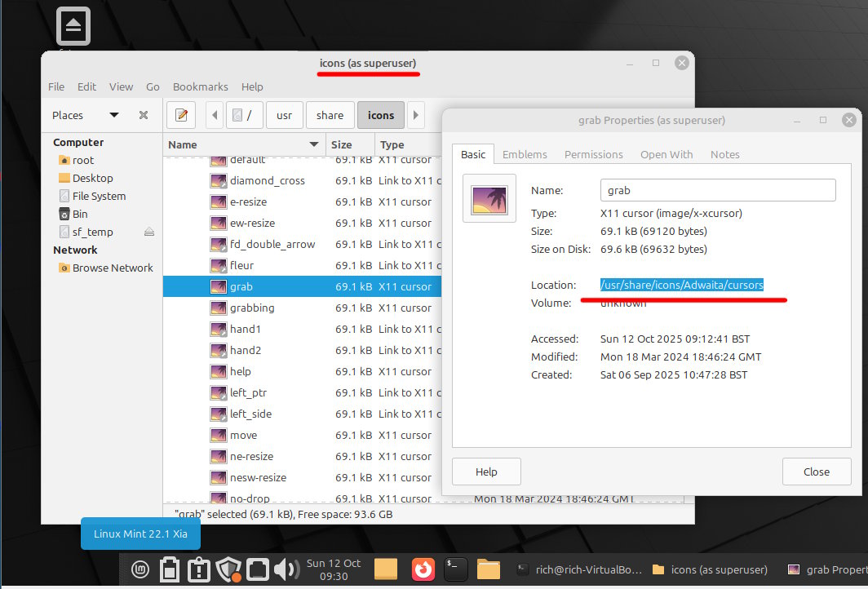Click the 'usr' path bar button
868x589 pixels.
[x=285, y=115]
